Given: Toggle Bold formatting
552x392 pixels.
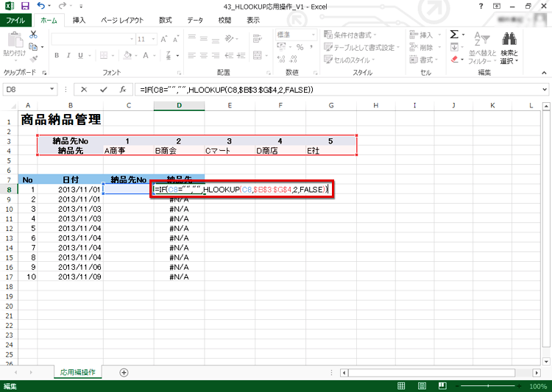Looking at the screenshot, I should pos(57,55).
